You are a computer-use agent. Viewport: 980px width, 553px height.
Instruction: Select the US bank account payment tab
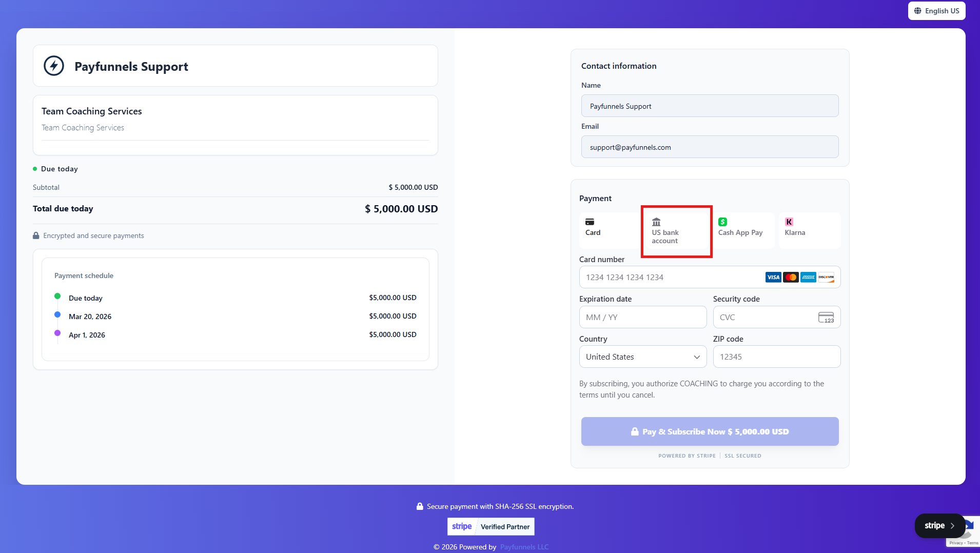click(677, 231)
